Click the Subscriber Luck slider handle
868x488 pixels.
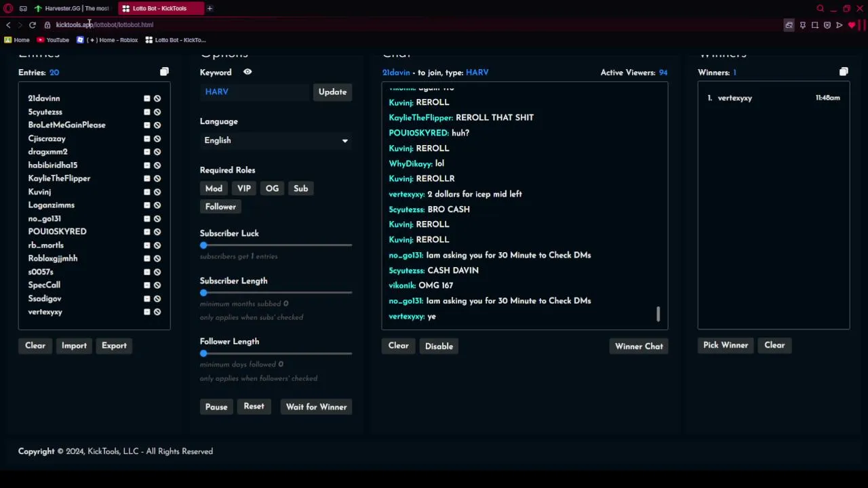203,245
